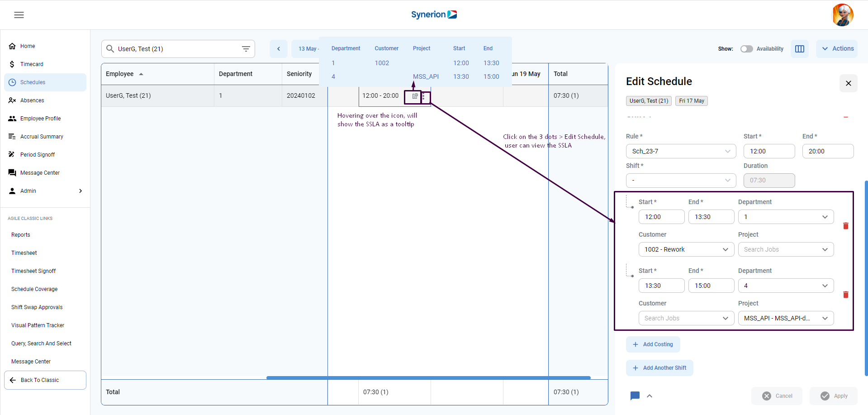
Task: Open the hamburger menu
Action: click(x=19, y=15)
